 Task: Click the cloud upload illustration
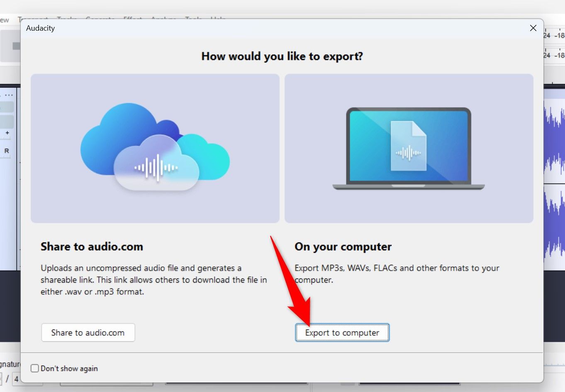pos(155,148)
